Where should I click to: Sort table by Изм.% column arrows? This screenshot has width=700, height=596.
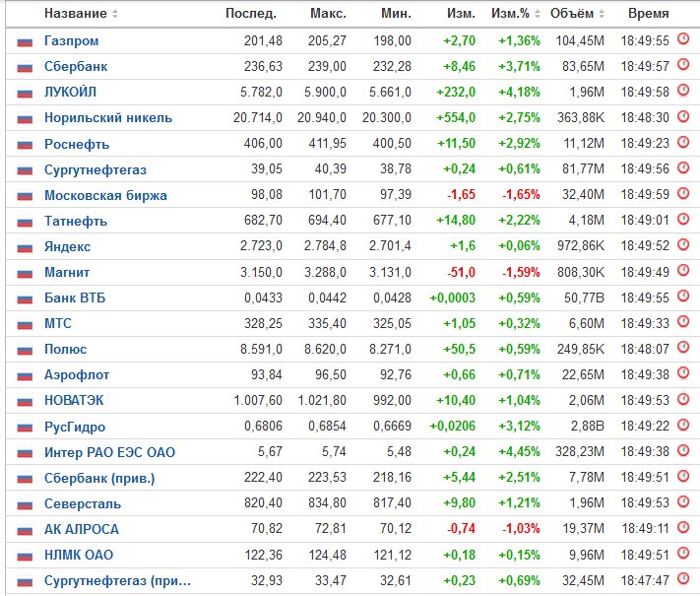tap(537, 14)
